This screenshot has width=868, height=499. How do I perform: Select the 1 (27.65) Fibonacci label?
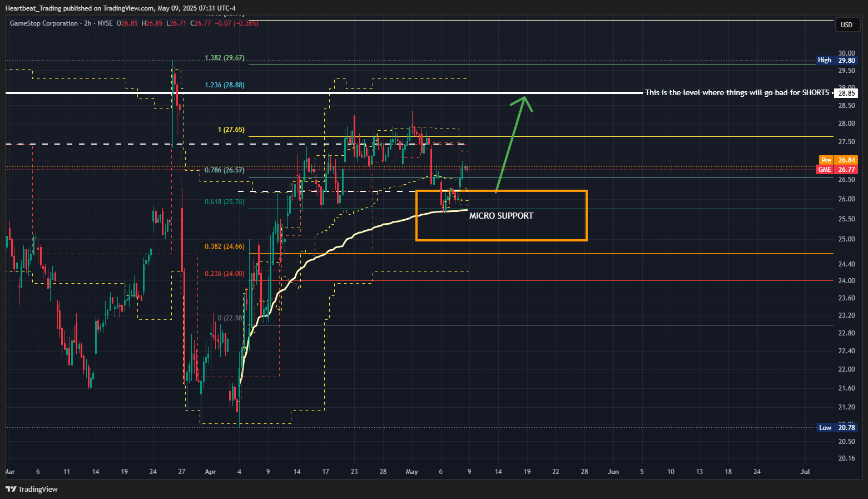tap(231, 130)
